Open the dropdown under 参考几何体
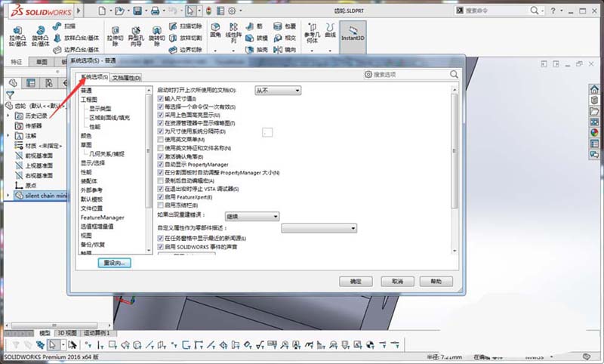Screen dimensions: 604x364 tap(312, 51)
